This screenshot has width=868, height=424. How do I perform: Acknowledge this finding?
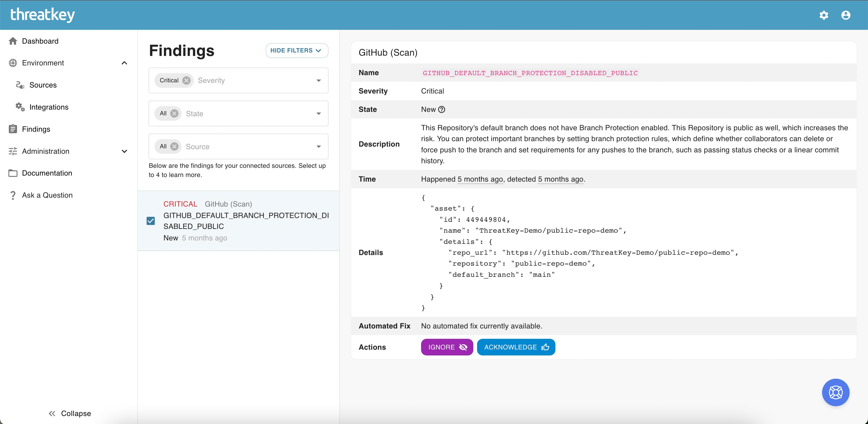pyautogui.click(x=516, y=347)
